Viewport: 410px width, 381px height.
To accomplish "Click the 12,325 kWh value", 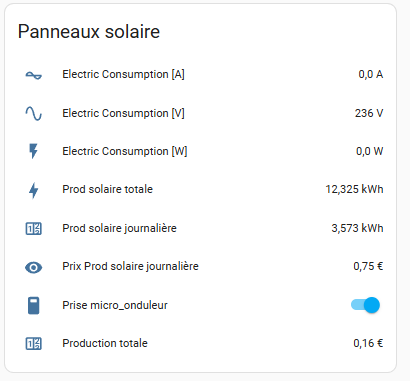I will pos(354,189).
